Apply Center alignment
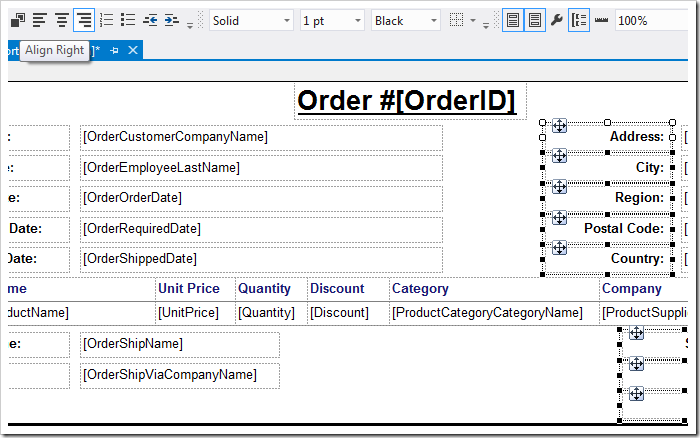This screenshot has height=438, width=700. coord(62,21)
